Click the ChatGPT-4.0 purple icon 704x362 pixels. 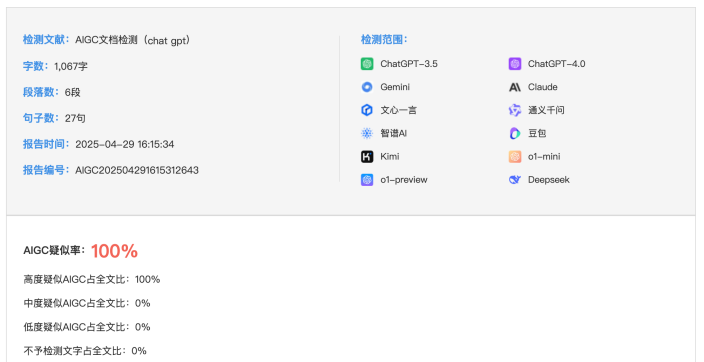tap(515, 64)
